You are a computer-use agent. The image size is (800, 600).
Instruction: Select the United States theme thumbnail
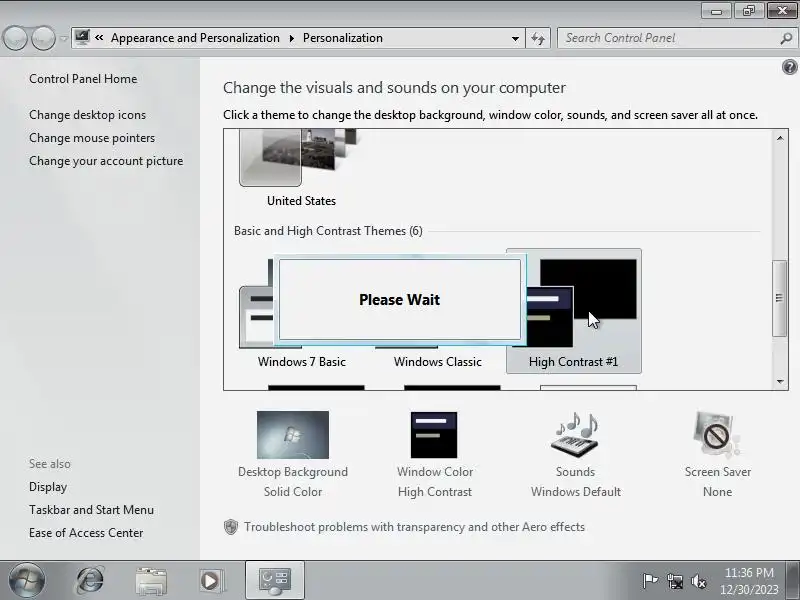point(298,157)
